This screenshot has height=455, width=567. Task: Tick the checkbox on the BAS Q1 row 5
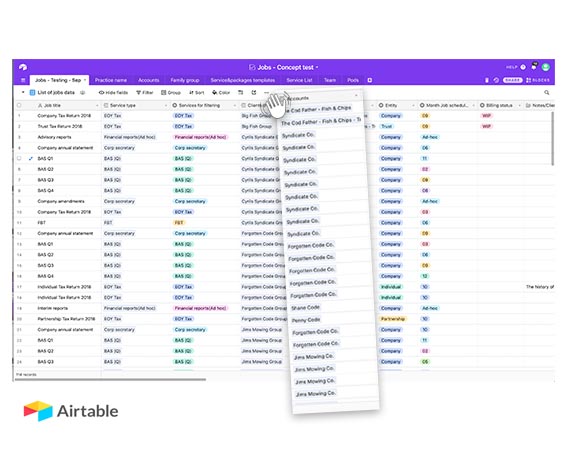(x=19, y=158)
